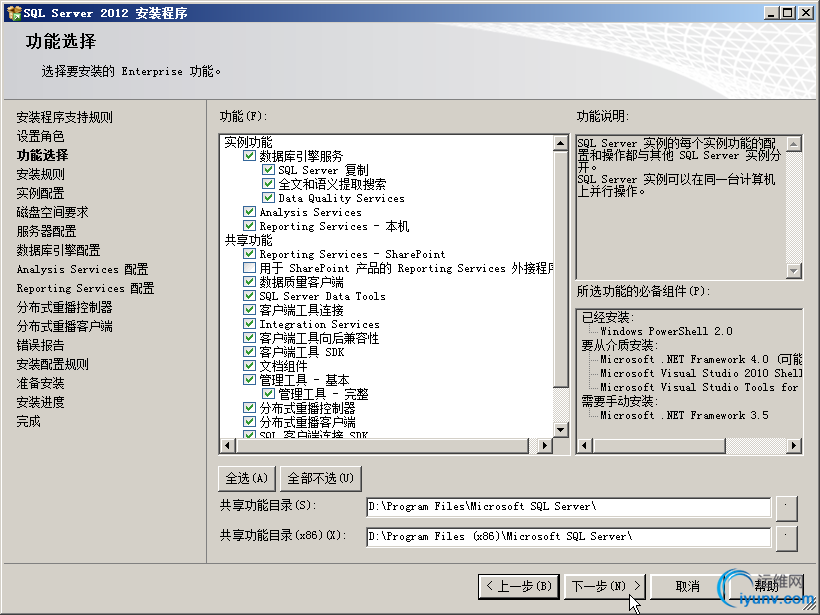
Task: Go back with 上一步(B) button
Action: click(519, 586)
